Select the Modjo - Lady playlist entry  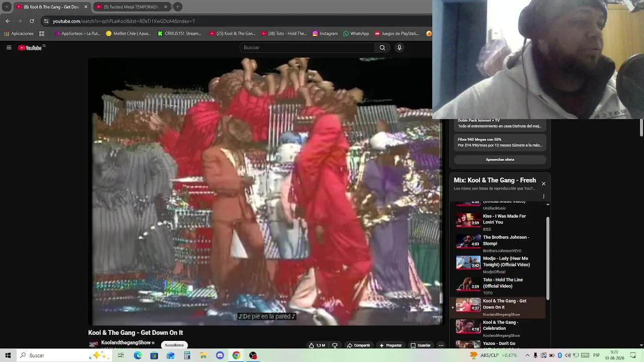498,264
